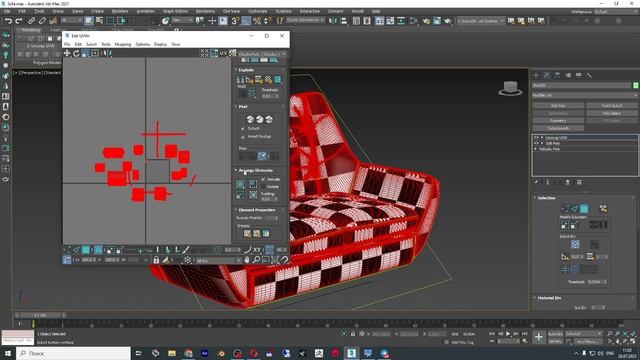This screenshot has height=360, width=640.
Task: Click the Poly Select modifier button
Action: click(x=611, y=113)
